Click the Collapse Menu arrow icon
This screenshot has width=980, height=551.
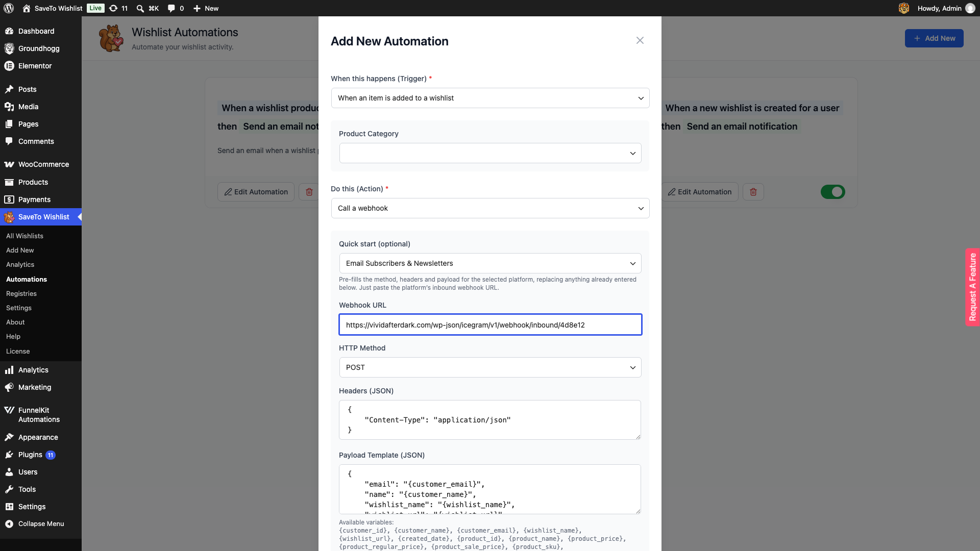[9, 524]
